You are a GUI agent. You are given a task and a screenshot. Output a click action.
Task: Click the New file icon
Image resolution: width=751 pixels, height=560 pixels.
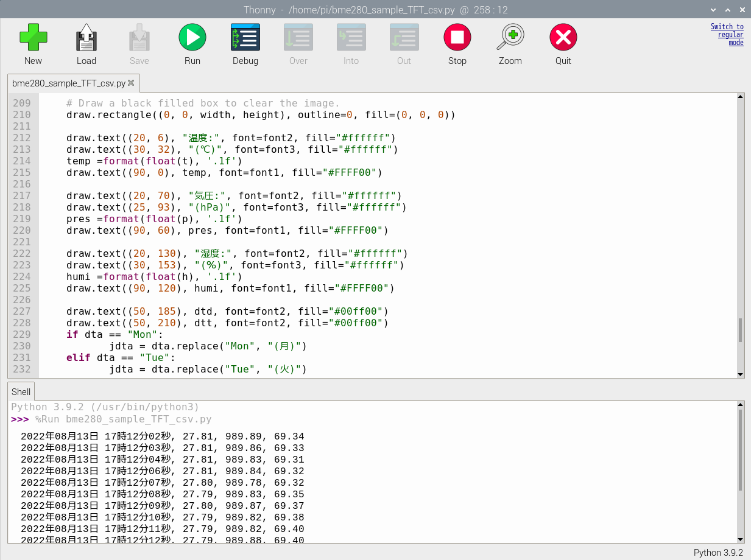(33, 38)
